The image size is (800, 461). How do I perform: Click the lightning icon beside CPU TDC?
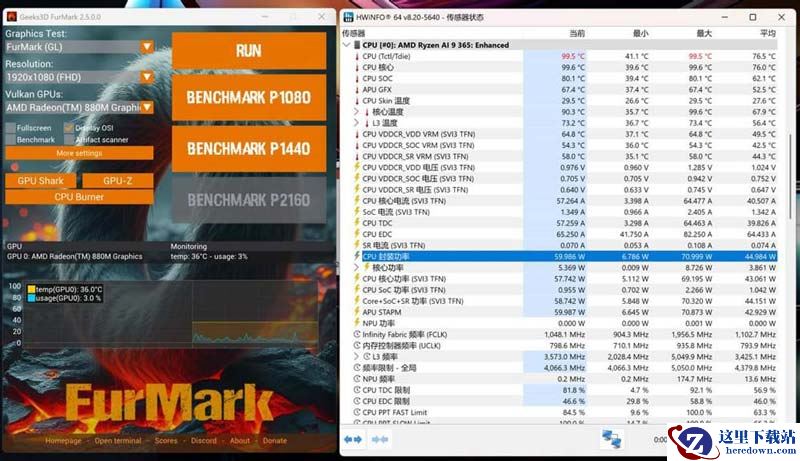[x=357, y=223]
